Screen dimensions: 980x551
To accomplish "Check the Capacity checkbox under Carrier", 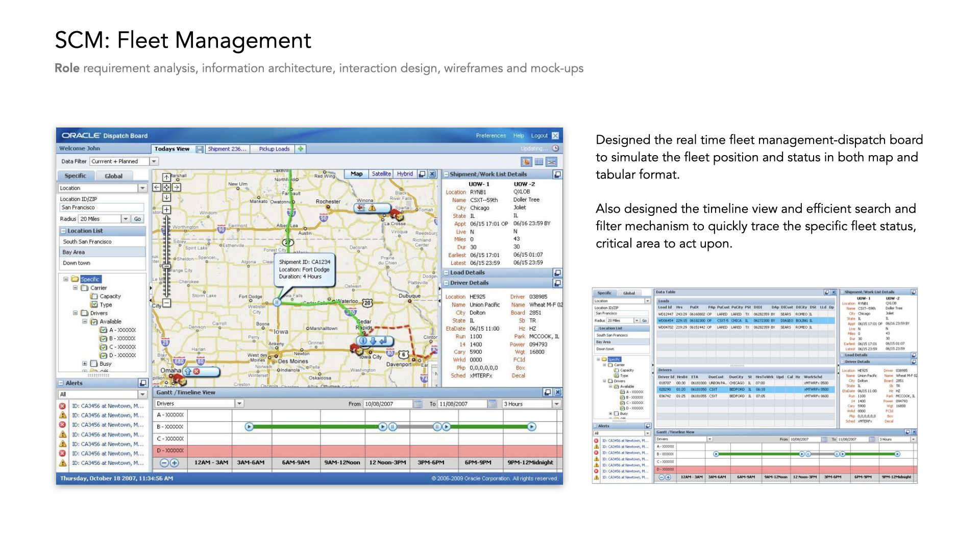I will (x=94, y=296).
